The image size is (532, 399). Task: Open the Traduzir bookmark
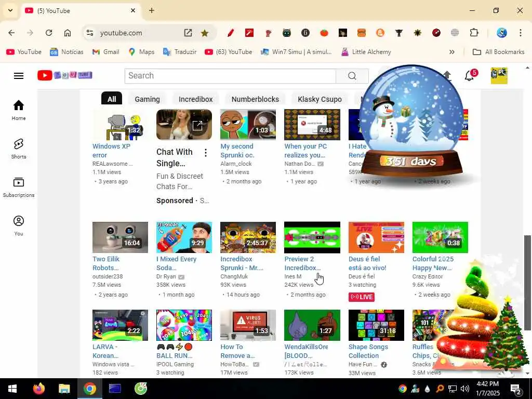pos(180,52)
